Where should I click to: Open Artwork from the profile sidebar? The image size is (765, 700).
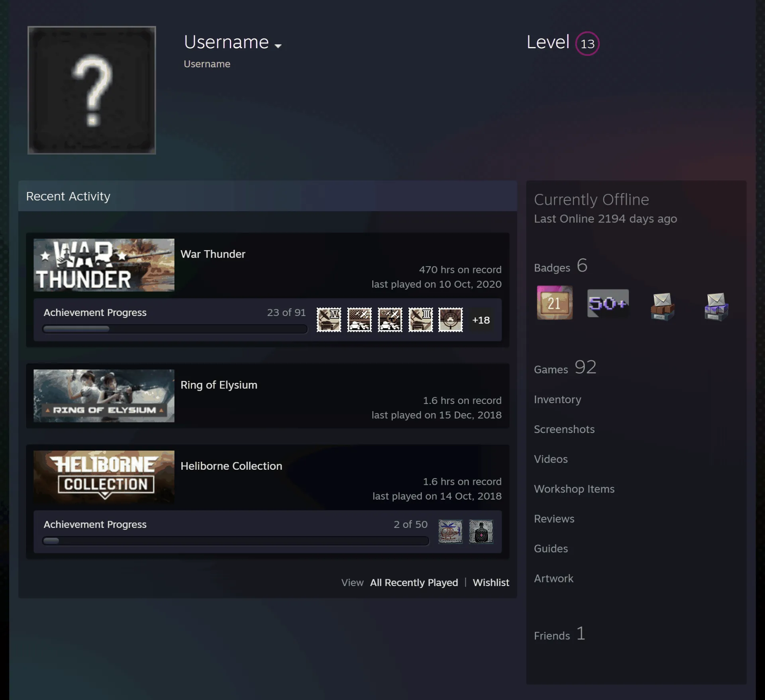553,578
